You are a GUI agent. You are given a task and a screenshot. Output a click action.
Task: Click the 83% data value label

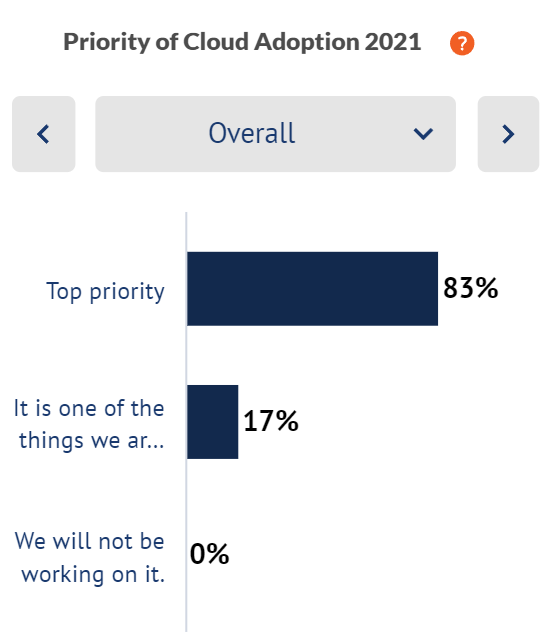click(470, 288)
